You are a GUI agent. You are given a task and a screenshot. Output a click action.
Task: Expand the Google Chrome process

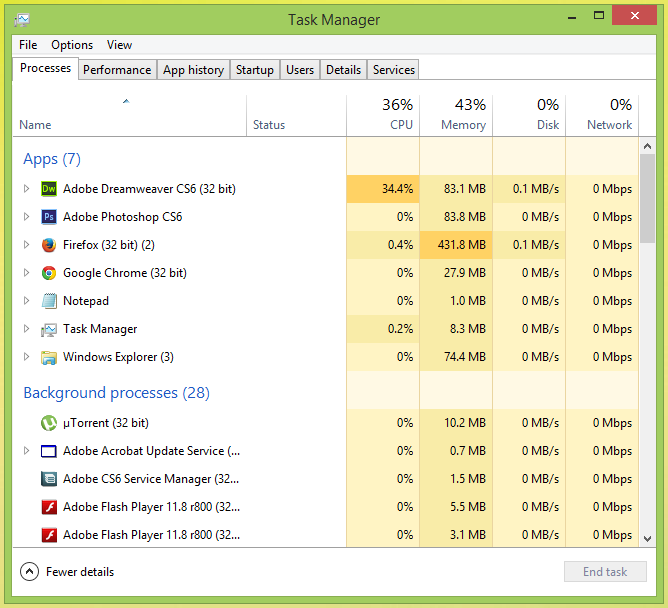(x=26, y=273)
